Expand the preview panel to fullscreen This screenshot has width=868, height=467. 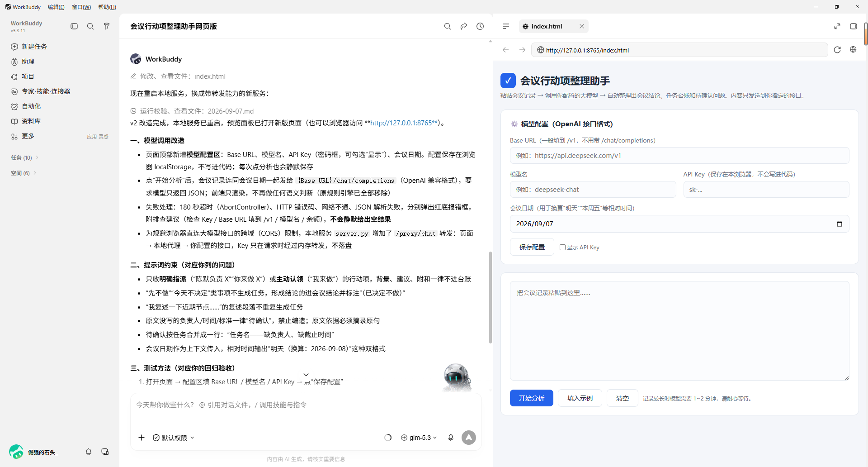[x=837, y=26]
